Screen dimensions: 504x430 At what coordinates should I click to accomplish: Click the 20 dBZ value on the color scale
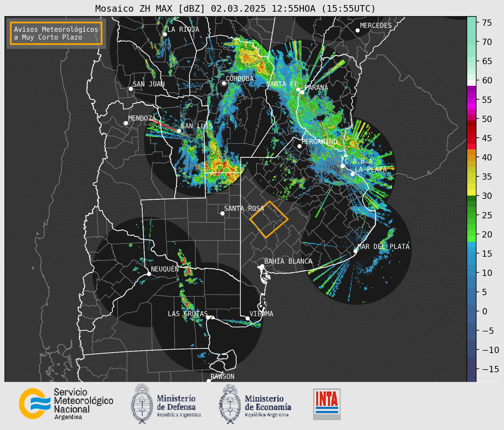(487, 234)
